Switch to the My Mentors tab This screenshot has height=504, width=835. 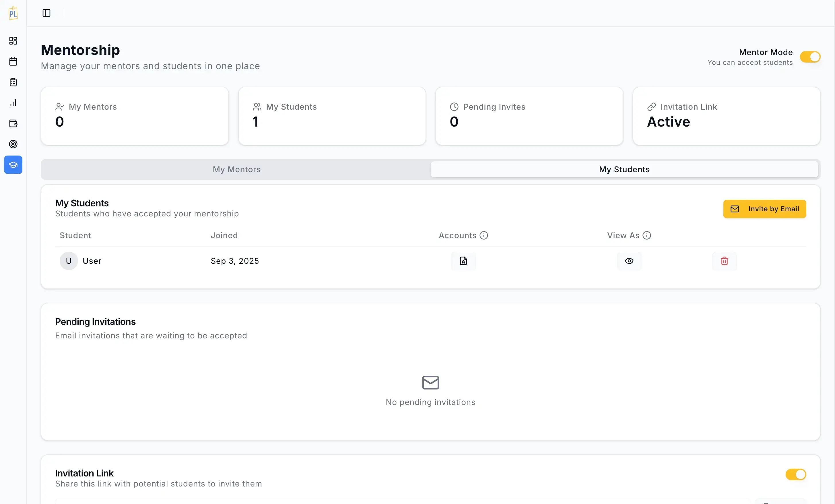[236, 169]
